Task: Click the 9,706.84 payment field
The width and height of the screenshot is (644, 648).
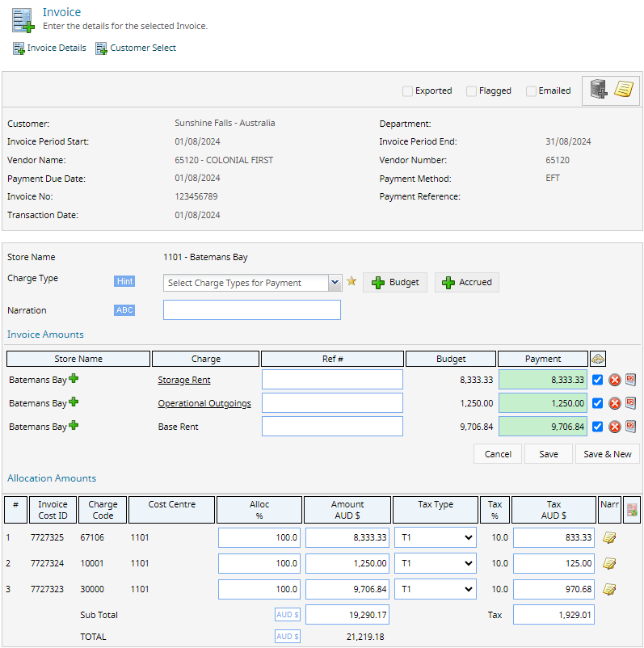Action: coord(543,427)
